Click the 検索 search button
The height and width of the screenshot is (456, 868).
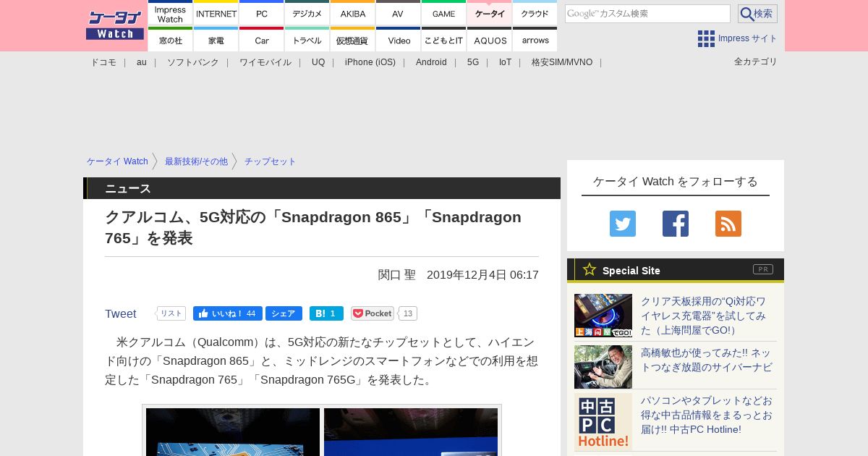click(757, 14)
